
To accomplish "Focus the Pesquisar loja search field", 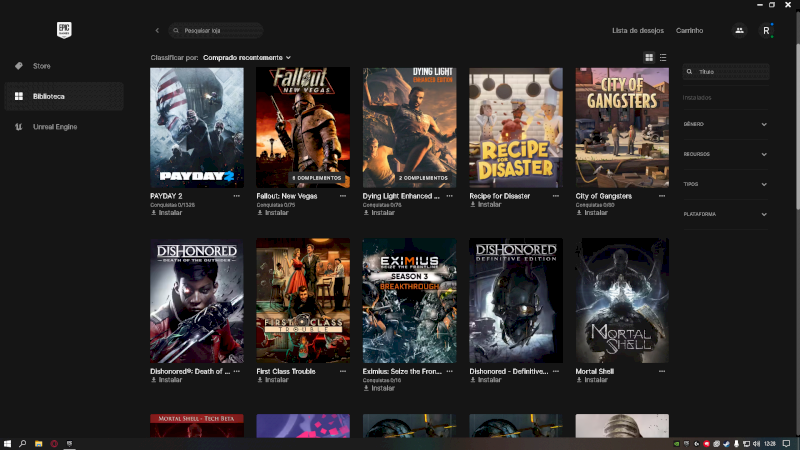I will (x=216, y=31).
